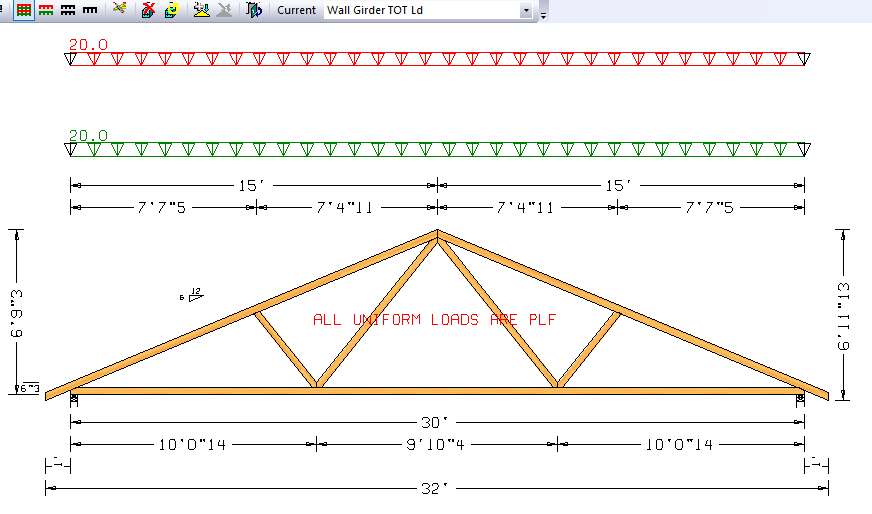Click the Current label in the toolbar

296,10
